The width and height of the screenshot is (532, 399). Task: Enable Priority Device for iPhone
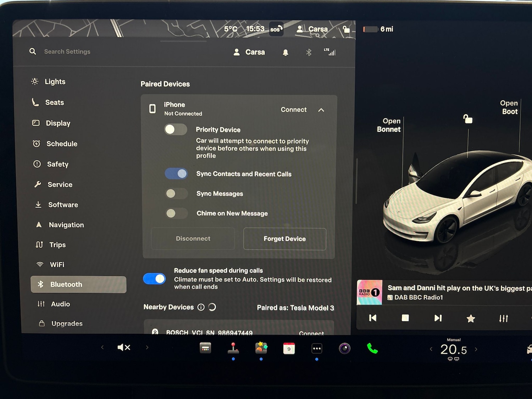click(x=176, y=129)
